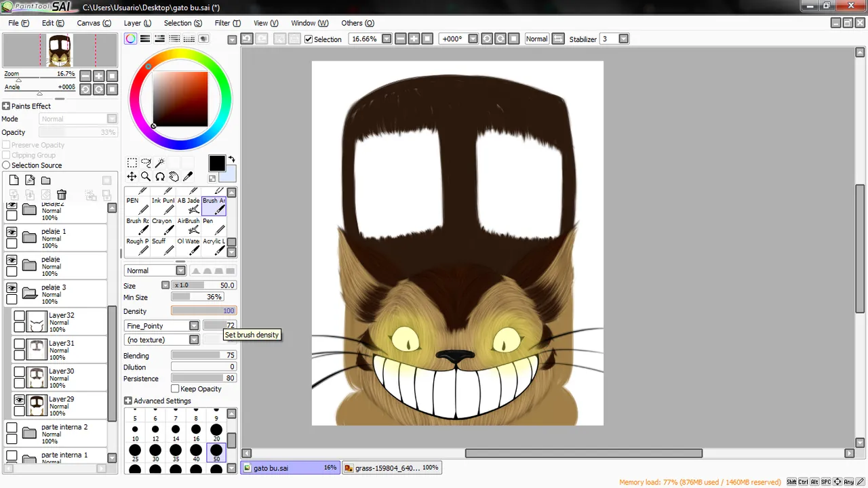This screenshot has height=488, width=868.
Task: Delete layer with trash icon
Action: click(x=62, y=195)
